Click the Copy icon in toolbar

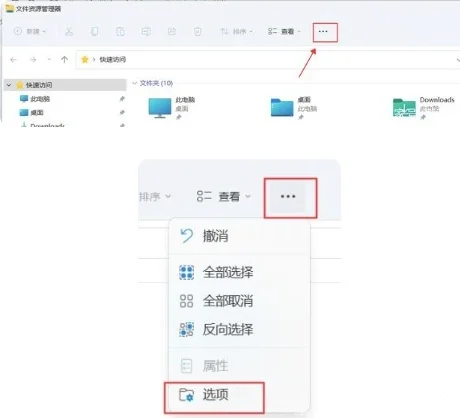point(95,32)
